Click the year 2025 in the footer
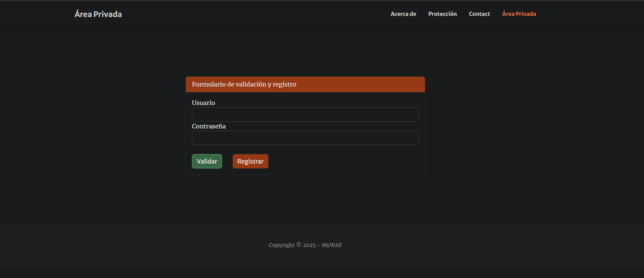The height and width of the screenshot is (278, 644). 309,245
